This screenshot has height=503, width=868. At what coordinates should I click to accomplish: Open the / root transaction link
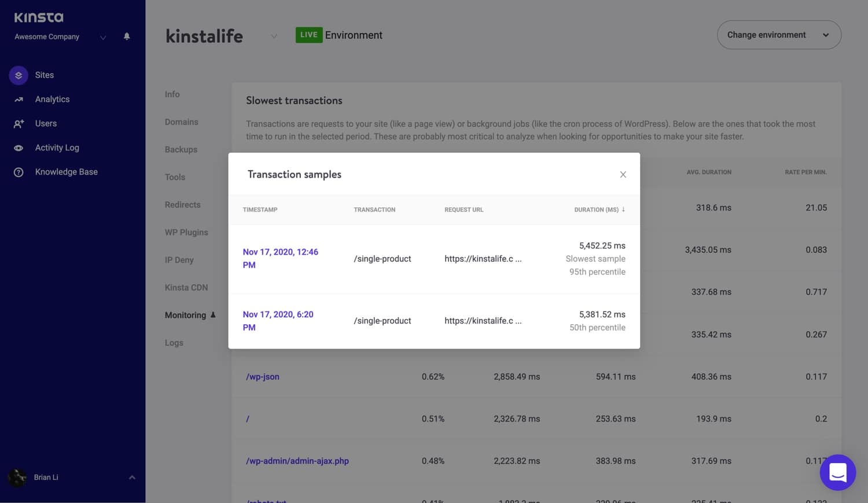tap(248, 419)
